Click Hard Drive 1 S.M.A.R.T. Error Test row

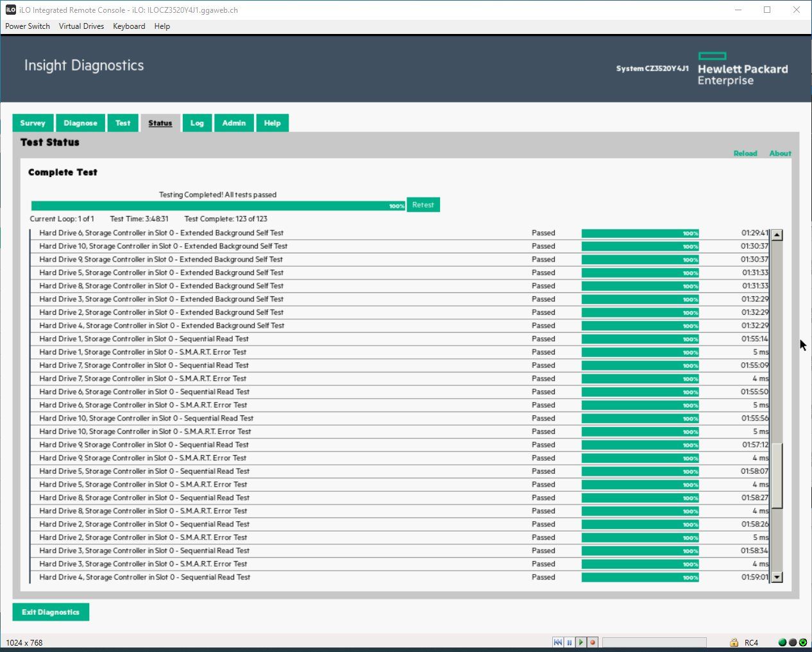pyautogui.click(x=400, y=352)
